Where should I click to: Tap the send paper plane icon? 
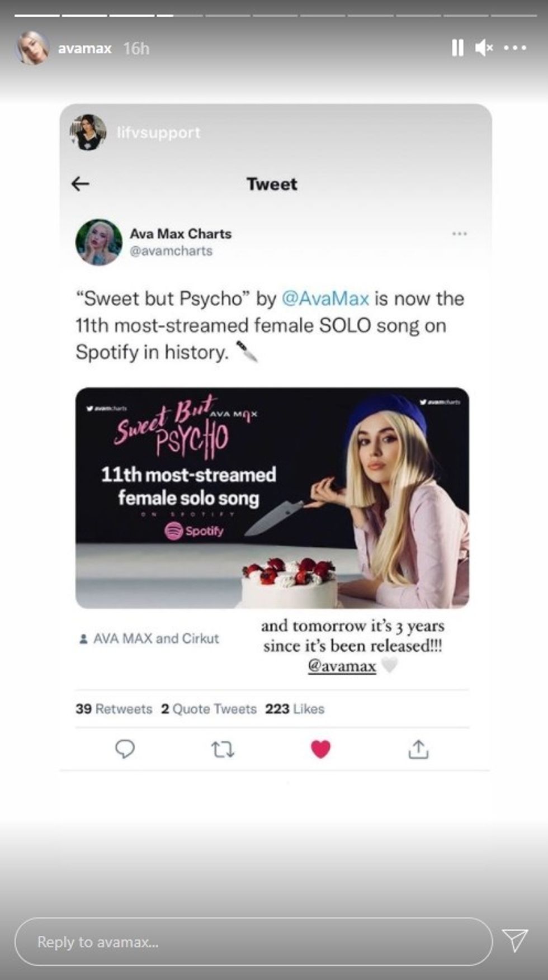coord(514,941)
